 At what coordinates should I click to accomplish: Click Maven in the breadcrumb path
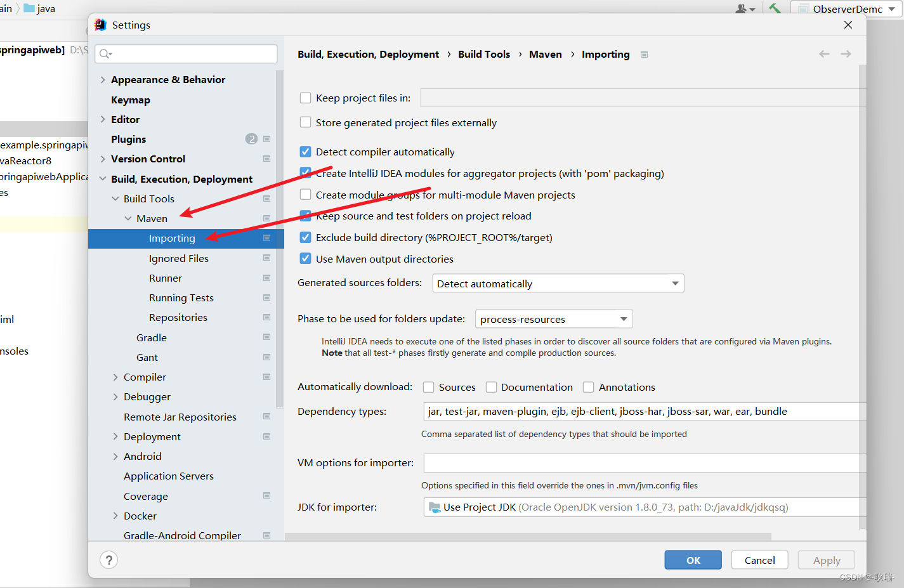click(546, 54)
